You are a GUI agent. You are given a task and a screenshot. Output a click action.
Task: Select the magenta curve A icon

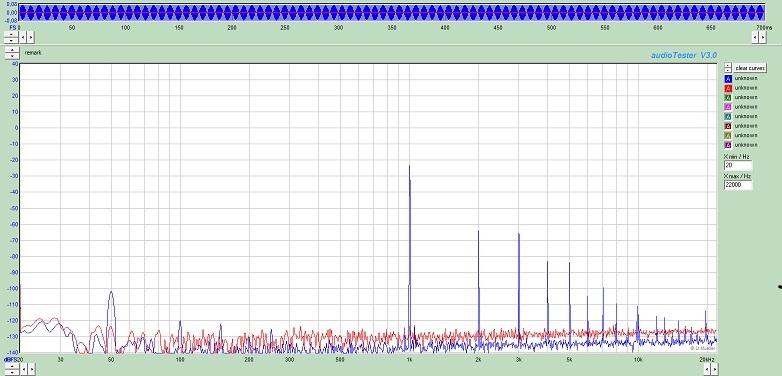(x=728, y=107)
